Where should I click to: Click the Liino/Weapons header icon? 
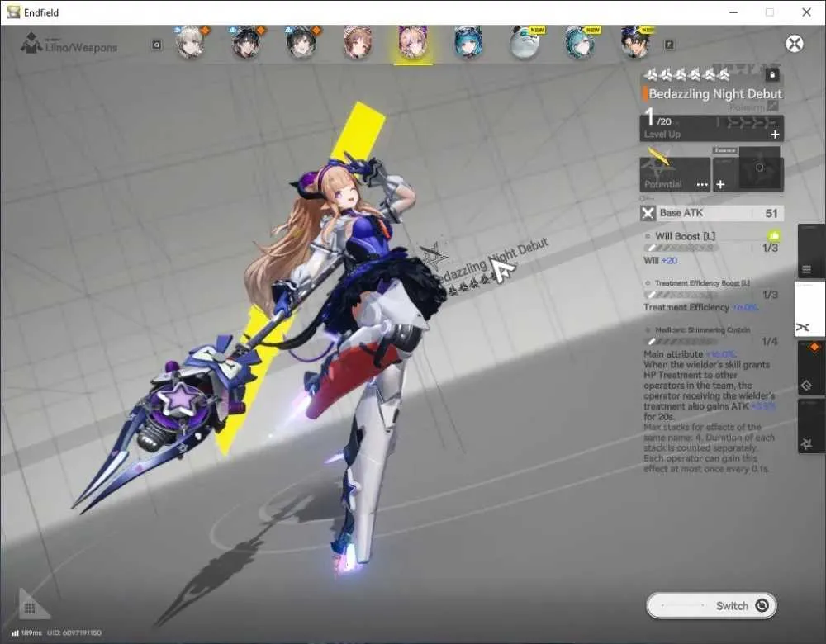31,43
